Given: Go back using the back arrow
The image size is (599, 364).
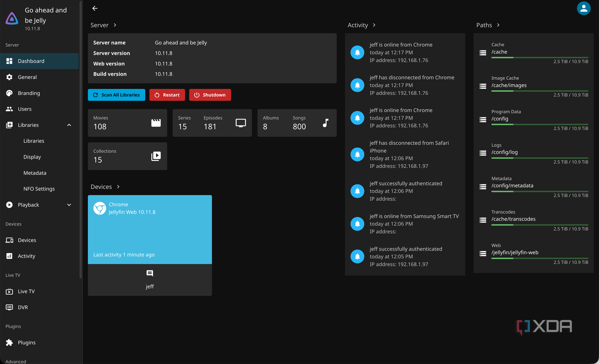Looking at the screenshot, I should click(x=95, y=8).
